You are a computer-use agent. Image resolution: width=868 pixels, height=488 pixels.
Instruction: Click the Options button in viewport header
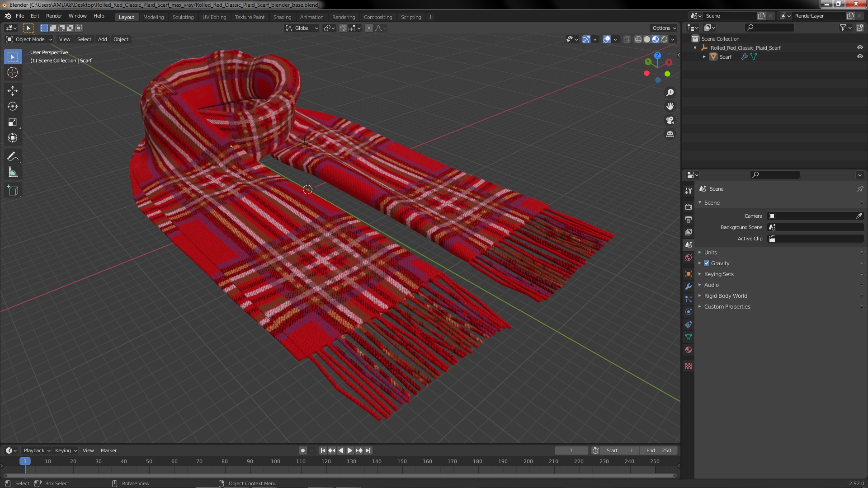pos(664,28)
